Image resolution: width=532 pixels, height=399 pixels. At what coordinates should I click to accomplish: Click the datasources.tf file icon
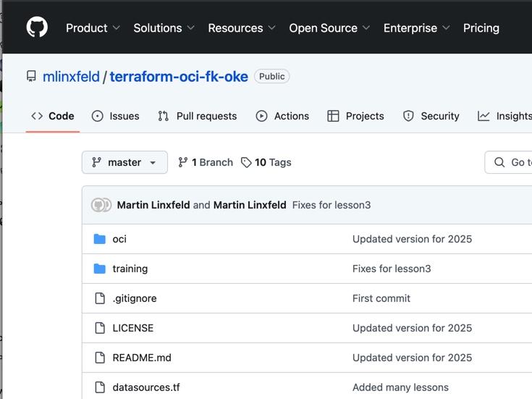click(x=100, y=387)
